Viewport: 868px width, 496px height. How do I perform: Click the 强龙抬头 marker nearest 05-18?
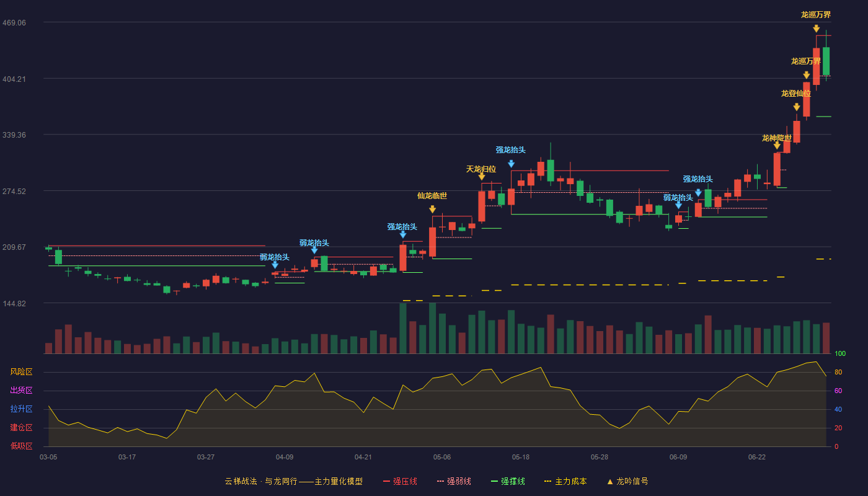click(511, 164)
